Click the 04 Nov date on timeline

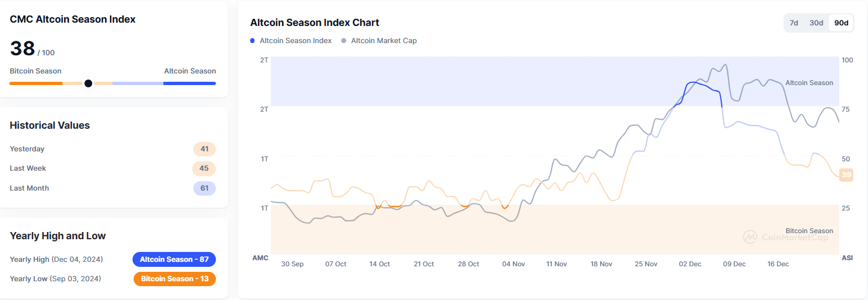pyautogui.click(x=513, y=264)
